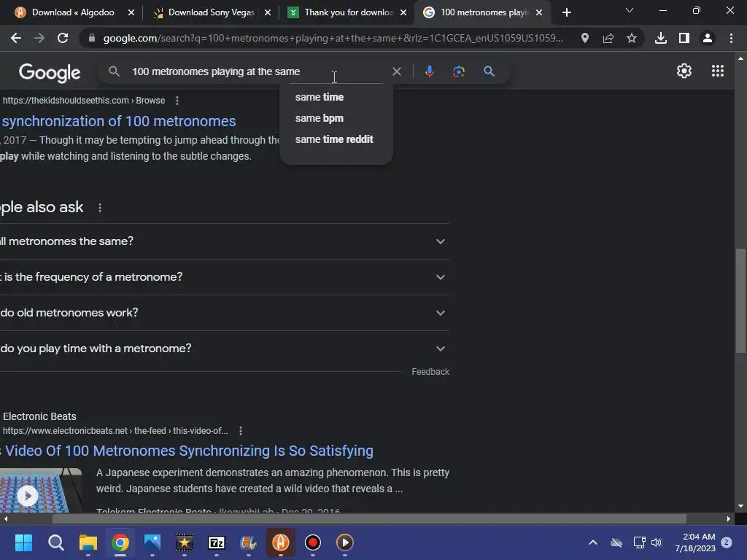Open File Explorer from taskbar
Image resolution: width=747 pixels, height=560 pixels.
(88, 542)
